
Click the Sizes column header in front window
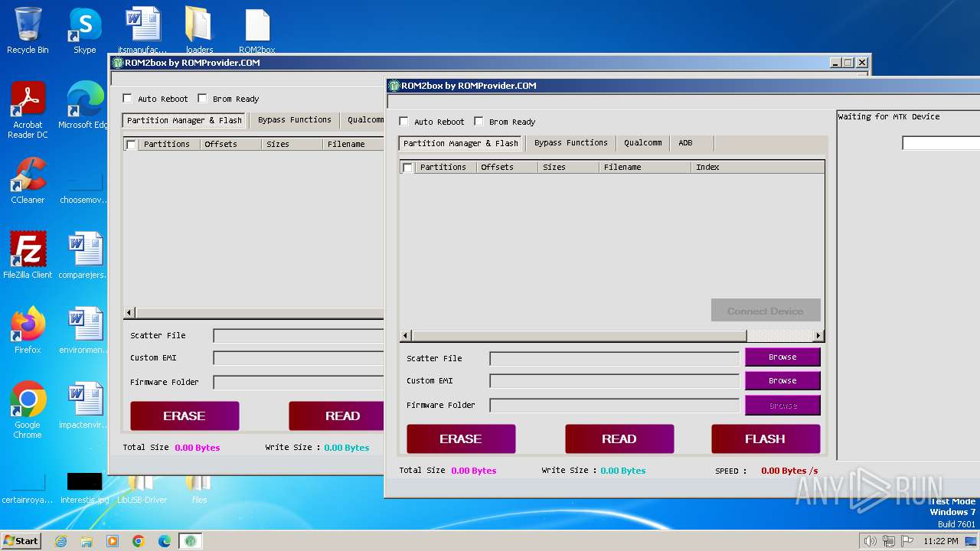(569, 167)
